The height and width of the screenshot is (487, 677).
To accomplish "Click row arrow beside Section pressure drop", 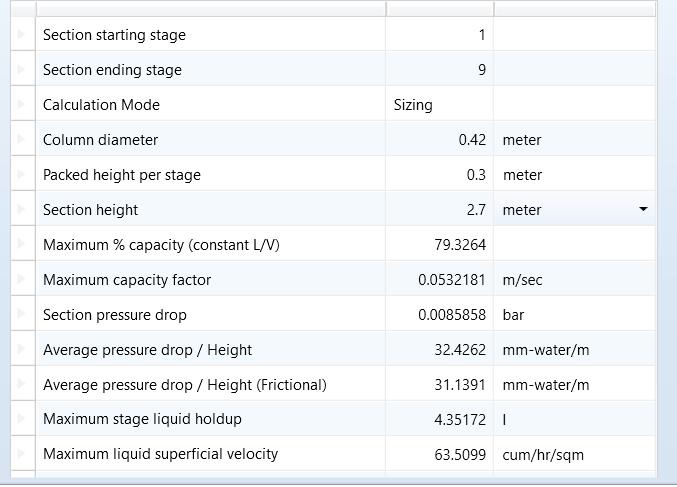I will pyautogui.click(x=22, y=315).
